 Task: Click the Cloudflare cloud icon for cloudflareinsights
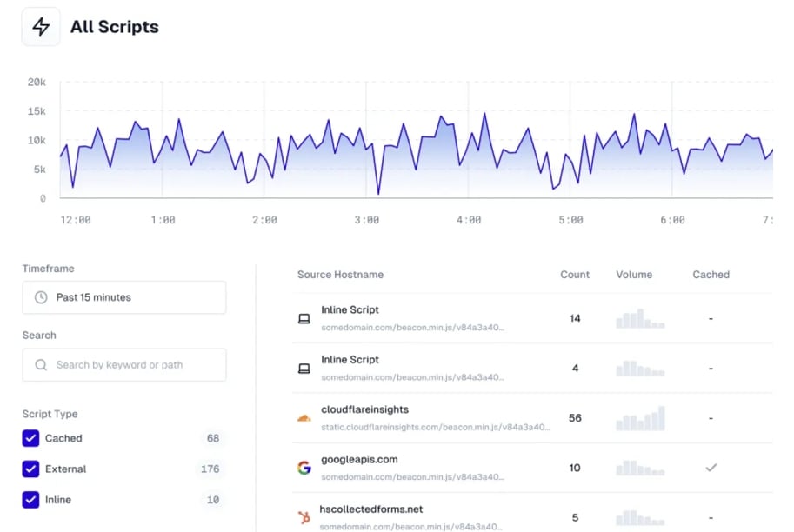304,418
